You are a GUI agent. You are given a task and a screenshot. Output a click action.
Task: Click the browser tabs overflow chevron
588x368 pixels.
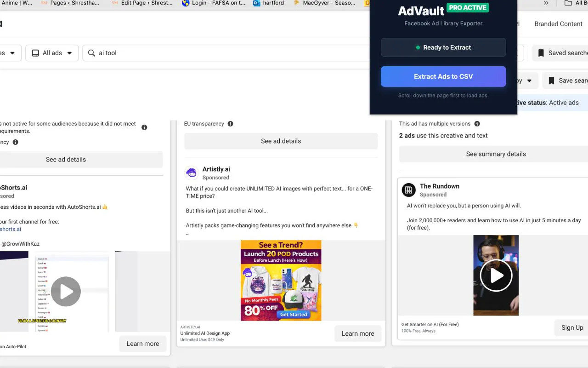pos(546,3)
